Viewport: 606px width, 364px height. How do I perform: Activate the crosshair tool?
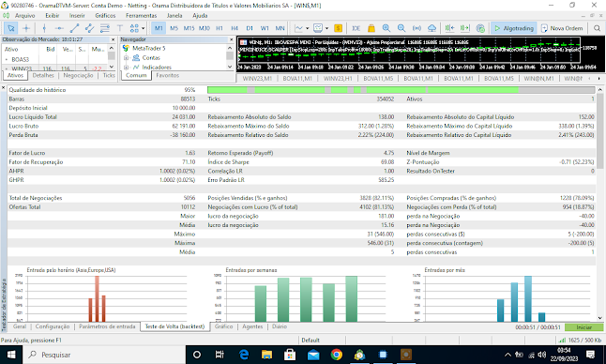(x=26, y=28)
